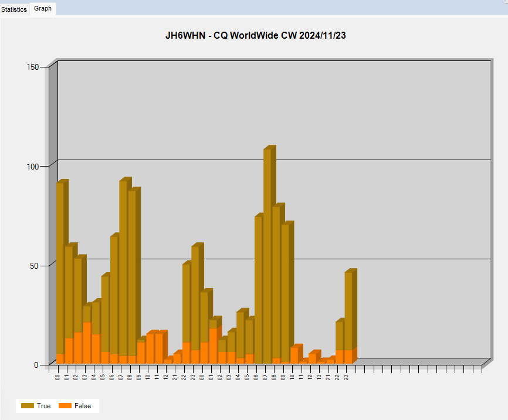Click the 'True' legend label text
Screen dimensions: 508x420
point(44,406)
